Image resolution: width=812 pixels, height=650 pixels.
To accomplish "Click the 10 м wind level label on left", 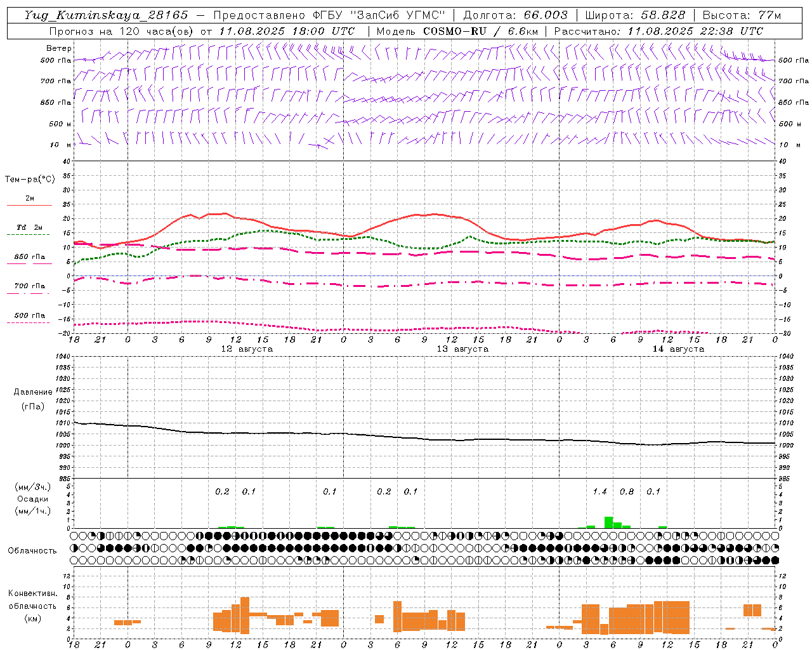I will click(x=61, y=145).
